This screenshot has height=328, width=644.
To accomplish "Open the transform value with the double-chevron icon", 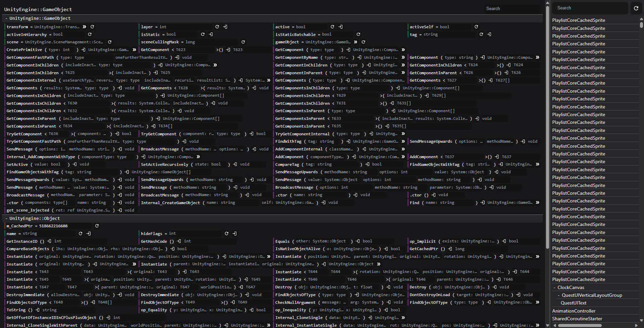I will [85, 27].
